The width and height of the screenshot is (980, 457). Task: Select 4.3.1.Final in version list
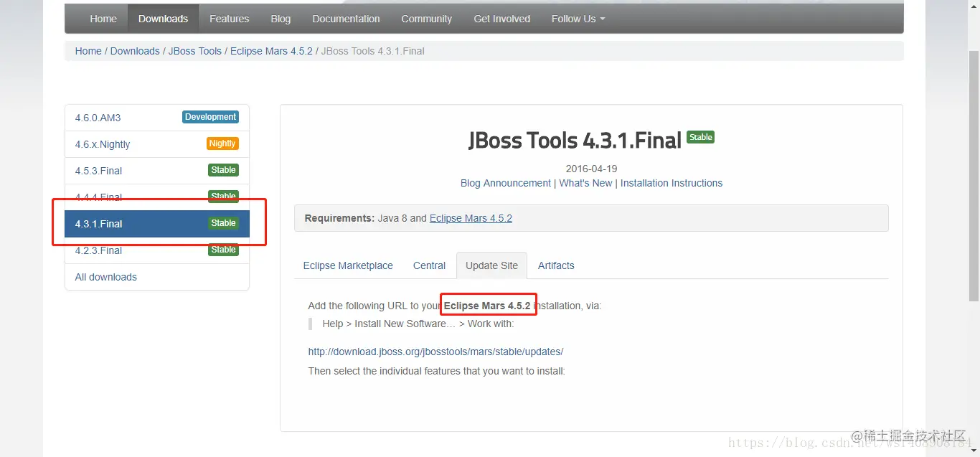[x=157, y=224]
